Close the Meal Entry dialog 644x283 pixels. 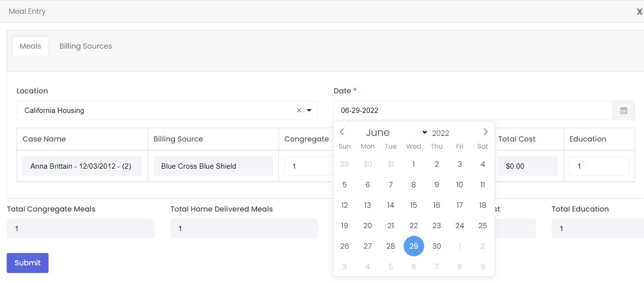click(x=639, y=11)
